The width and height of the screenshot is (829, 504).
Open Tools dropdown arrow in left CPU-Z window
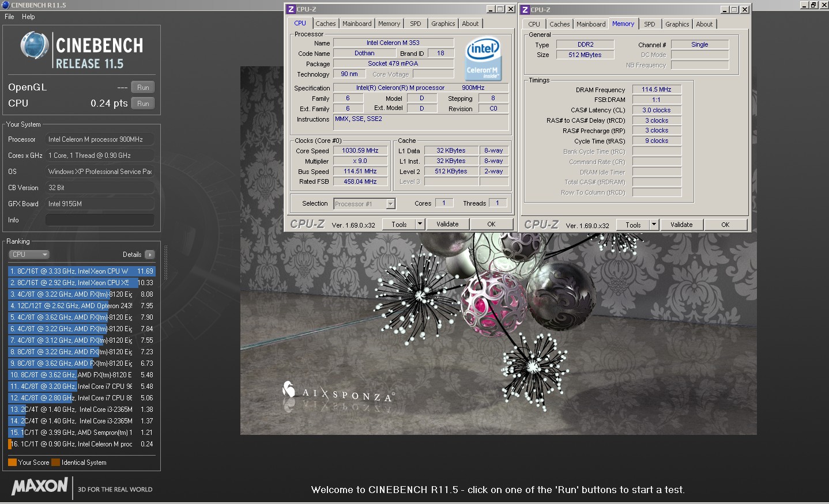(x=420, y=225)
